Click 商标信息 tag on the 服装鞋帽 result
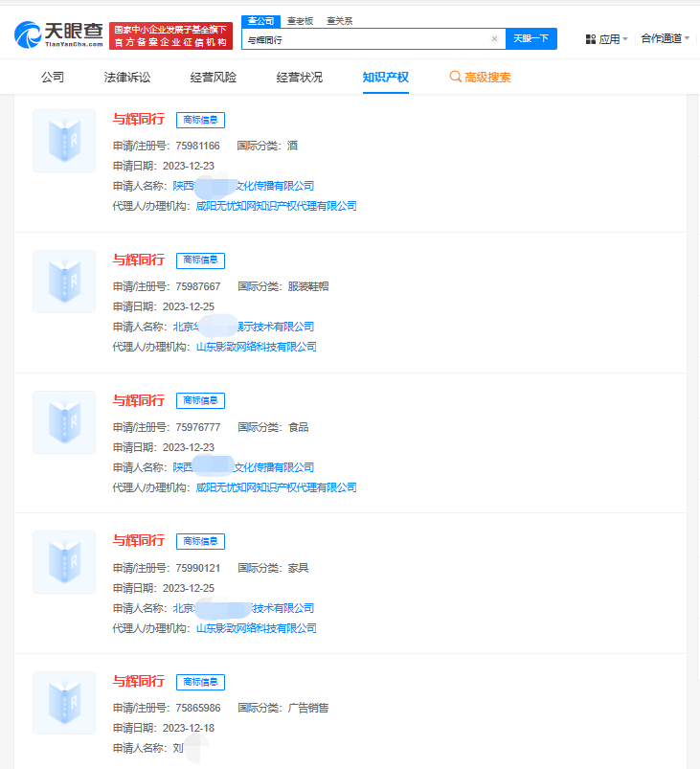The height and width of the screenshot is (769, 700). [x=201, y=260]
